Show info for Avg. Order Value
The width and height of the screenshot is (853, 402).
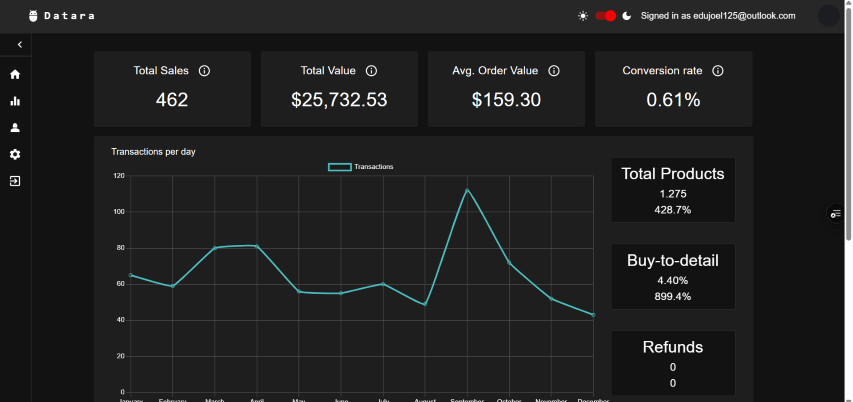point(554,71)
